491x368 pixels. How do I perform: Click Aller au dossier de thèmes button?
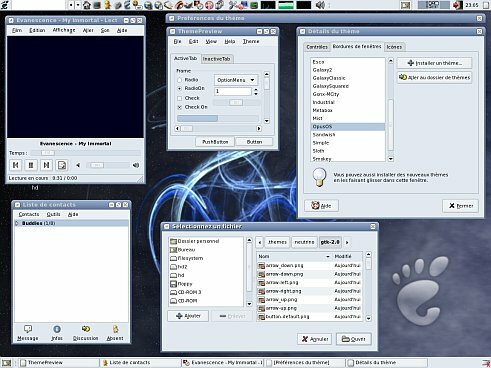[x=434, y=77]
